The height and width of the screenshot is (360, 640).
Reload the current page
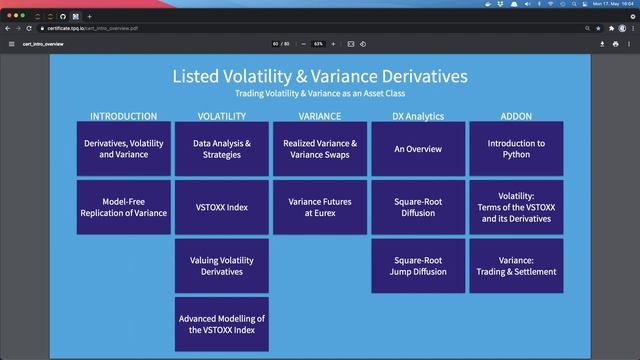(x=29, y=29)
